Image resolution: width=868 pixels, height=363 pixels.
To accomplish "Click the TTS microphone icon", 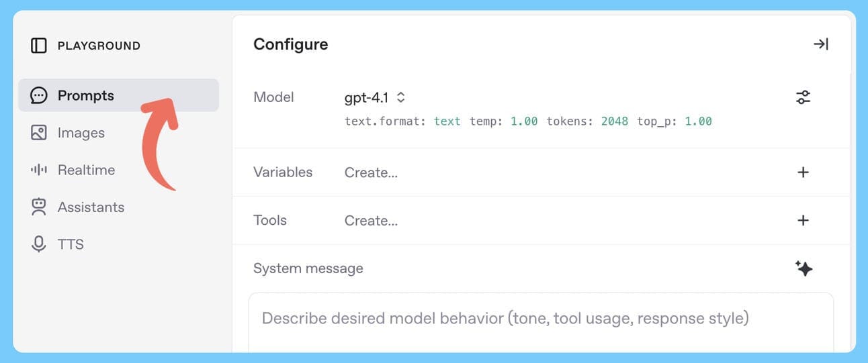I will click(39, 244).
